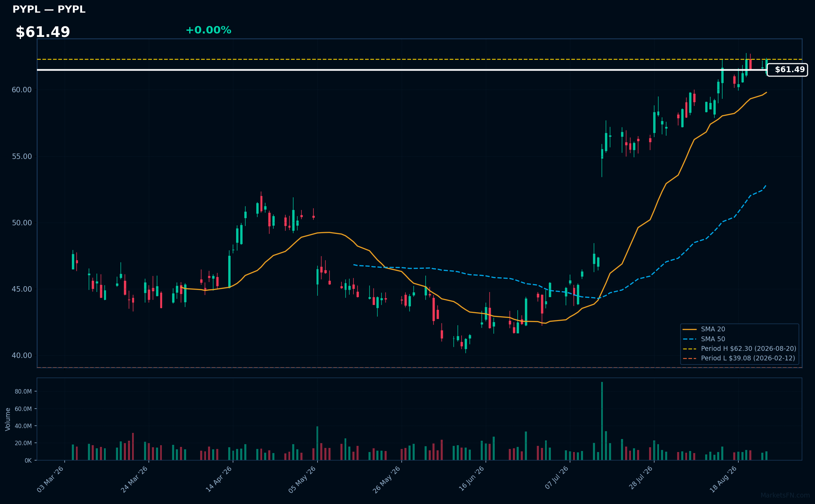Viewport: 815px width, 504px height.
Task: Click the PYPL — PYPL chart title
Action: tap(49, 9)
